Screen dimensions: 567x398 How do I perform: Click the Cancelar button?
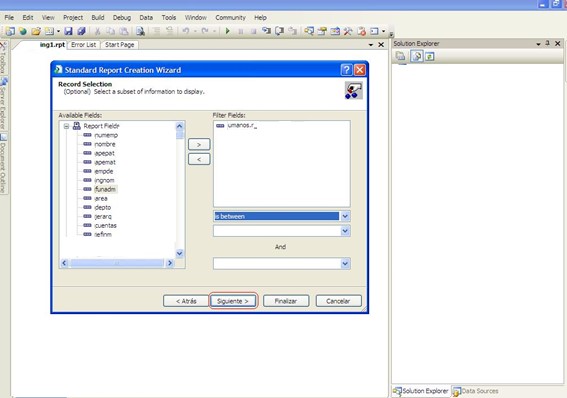click(338, 301)
